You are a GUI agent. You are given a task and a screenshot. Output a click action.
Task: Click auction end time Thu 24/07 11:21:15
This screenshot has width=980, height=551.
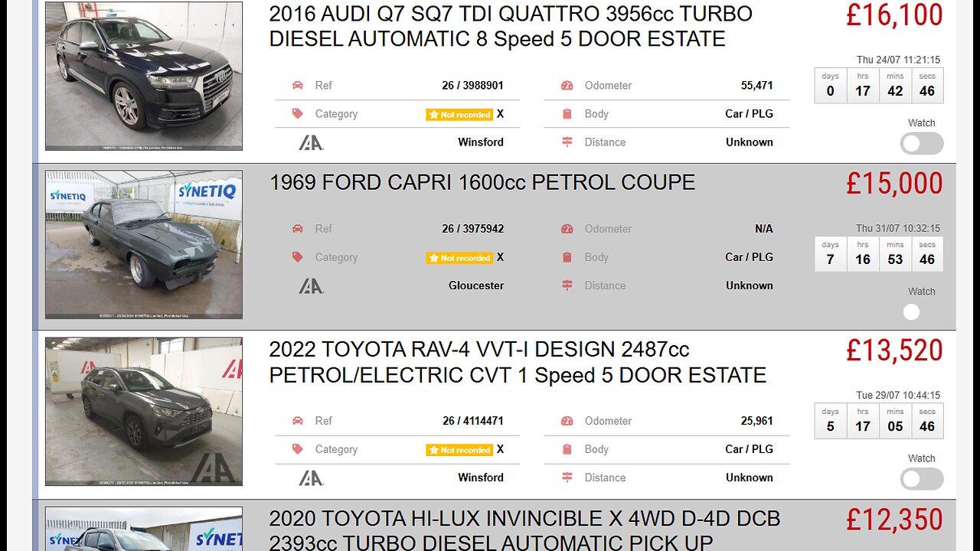coord(898,60)
